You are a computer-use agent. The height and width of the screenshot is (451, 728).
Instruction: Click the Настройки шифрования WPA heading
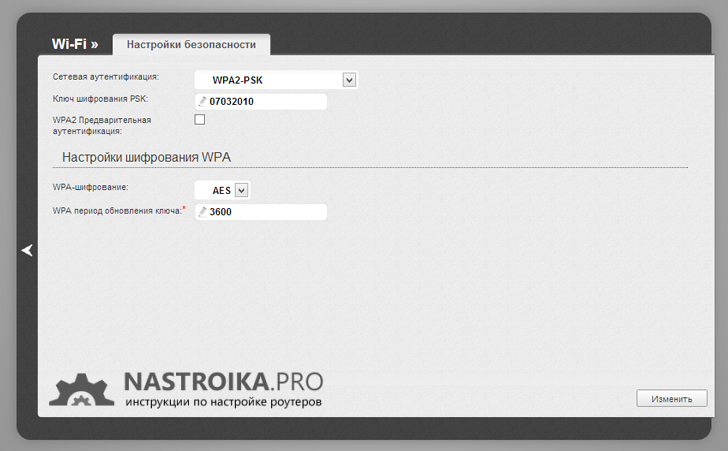[x=146, y=157]
